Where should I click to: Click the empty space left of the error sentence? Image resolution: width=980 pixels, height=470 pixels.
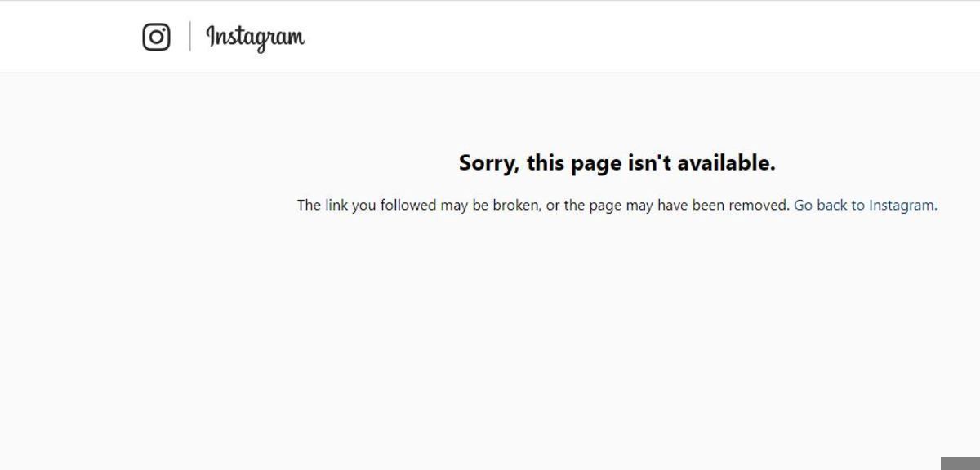coord(147,206)
